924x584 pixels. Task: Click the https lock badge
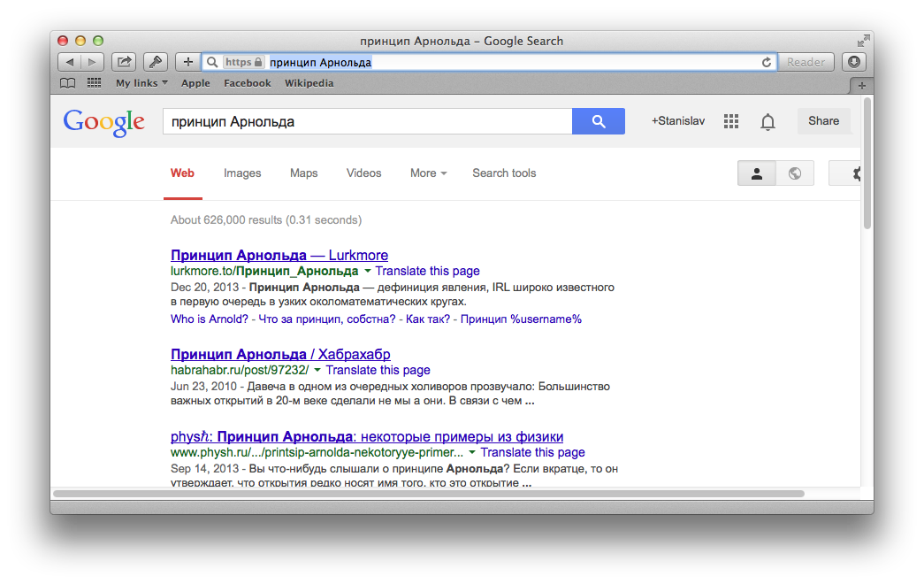(x=243, y=62)
